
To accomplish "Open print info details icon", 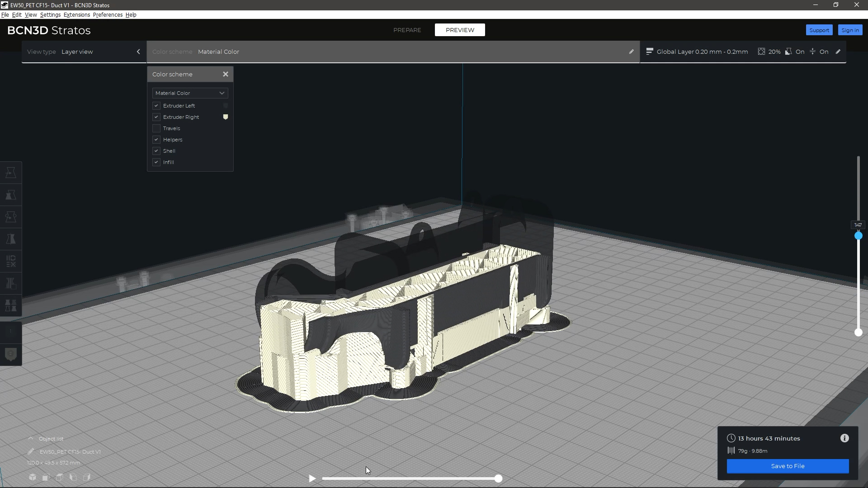I will tap(844, 438).
